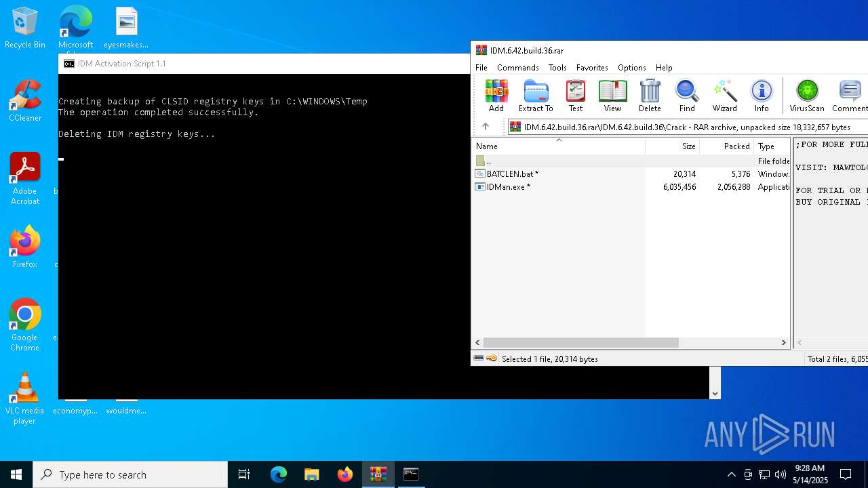Click the Delete toolbar icon in WinRAR
This screenshot has width=868, height=488.
click(650, 96)
